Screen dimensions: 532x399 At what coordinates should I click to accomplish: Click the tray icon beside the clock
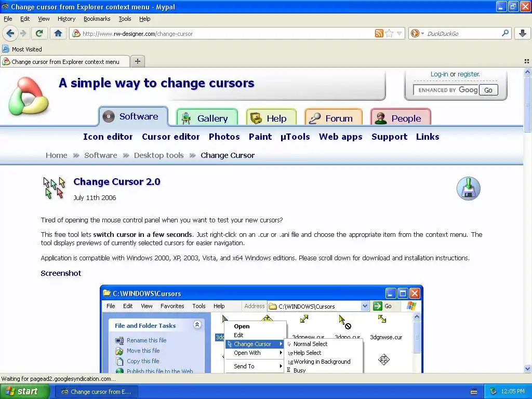click(x=494, y=392)
